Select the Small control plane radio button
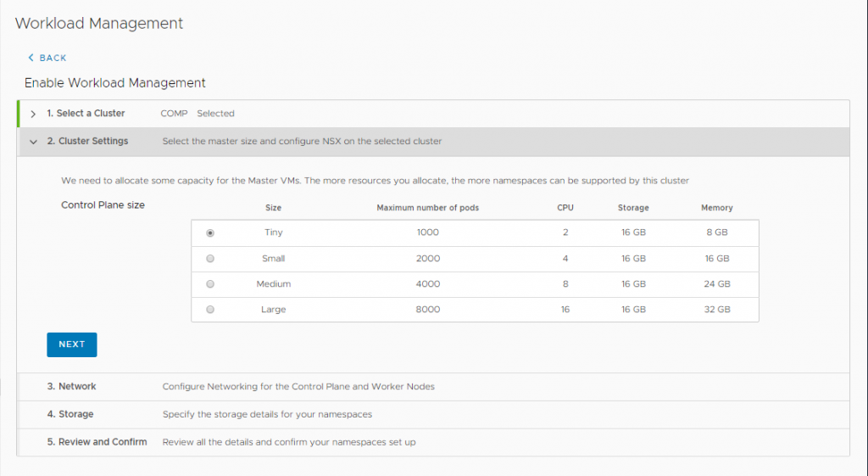Viewport: 868px width, 476px height. click(210, 259)
